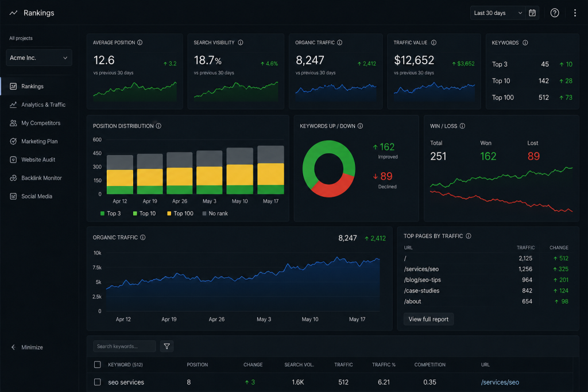Click the Rankings trend icon in header
Screen dimensions: 588x392
tap(14, 13)
